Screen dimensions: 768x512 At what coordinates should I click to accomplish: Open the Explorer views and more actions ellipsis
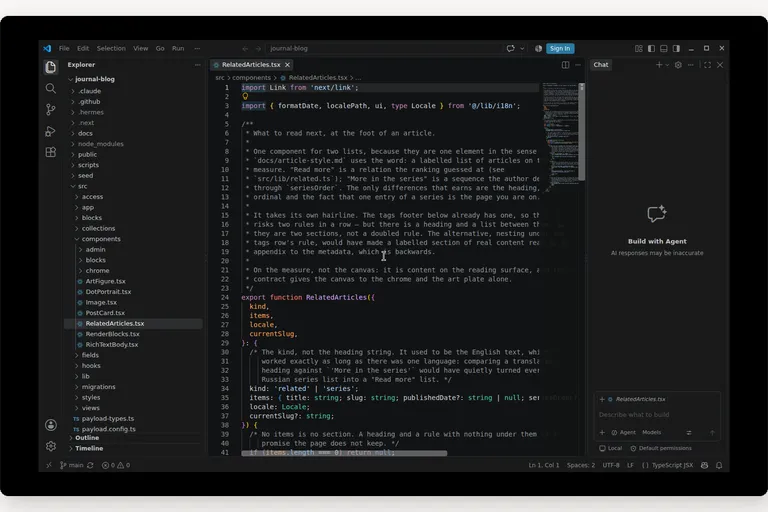click(x=197, y=65)
